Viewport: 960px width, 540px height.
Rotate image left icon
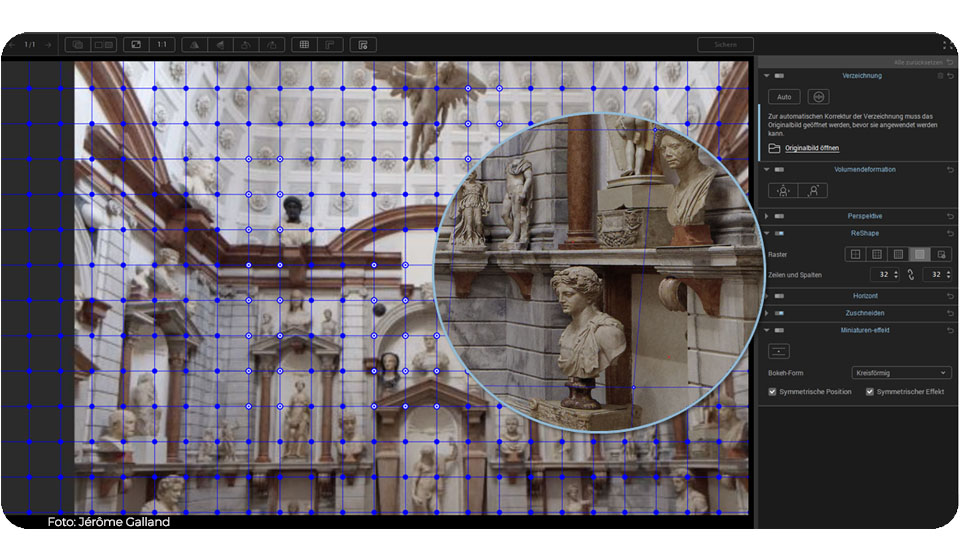click(246, 45)
